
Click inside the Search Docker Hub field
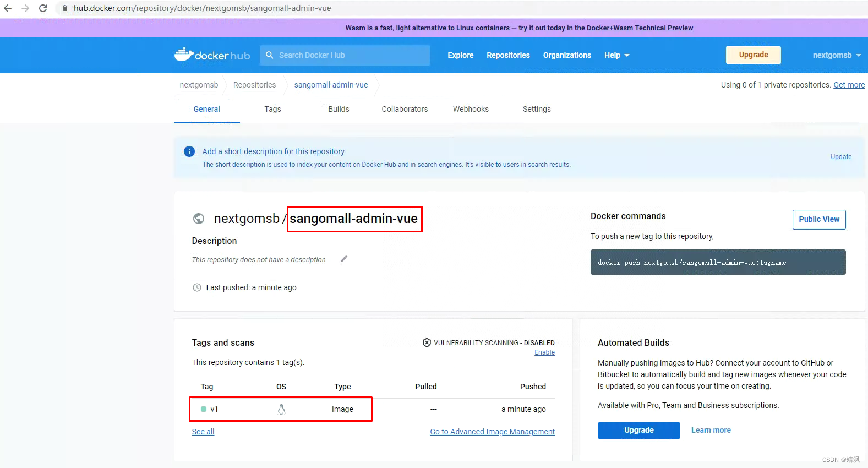click(x=345, y=55)
